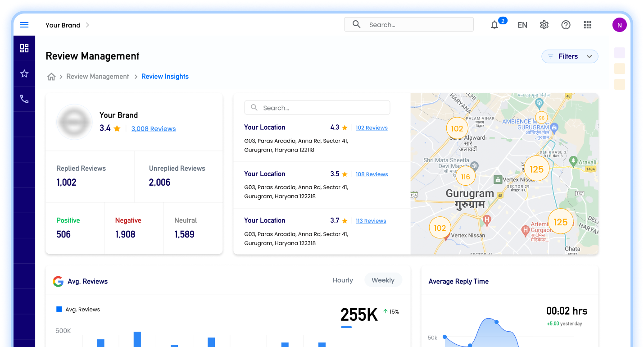
Task: Switch to Weekly view
Action: pos(383,280)
